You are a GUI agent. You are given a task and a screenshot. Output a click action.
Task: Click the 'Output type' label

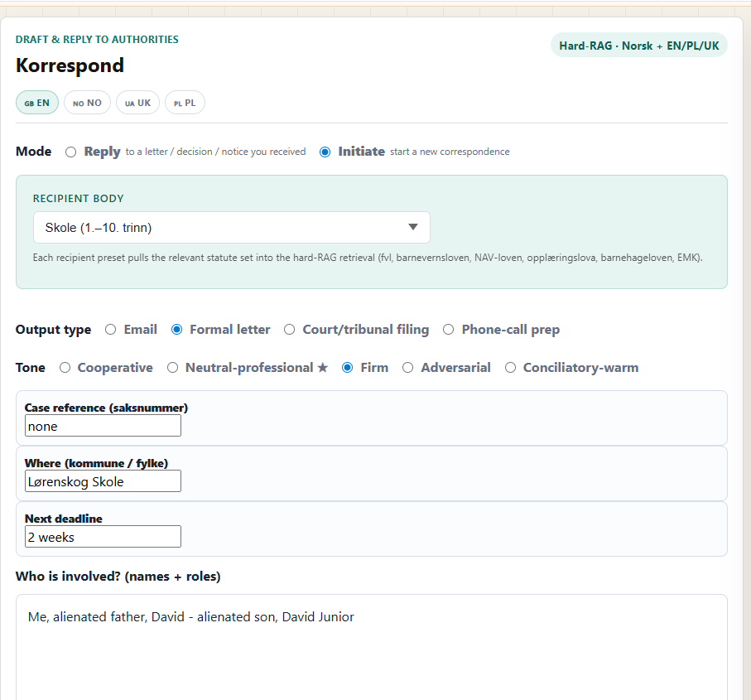(x=53, y=330)
